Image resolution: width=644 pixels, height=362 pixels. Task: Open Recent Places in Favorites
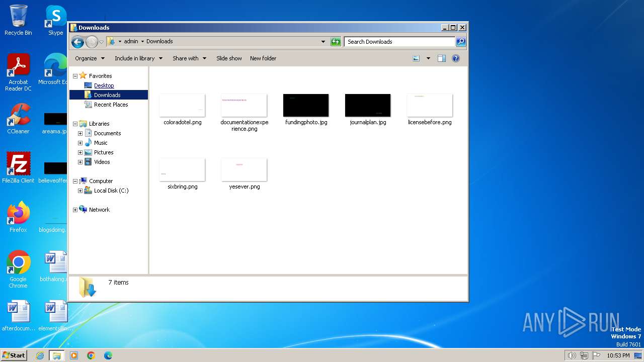pos(111,105)
